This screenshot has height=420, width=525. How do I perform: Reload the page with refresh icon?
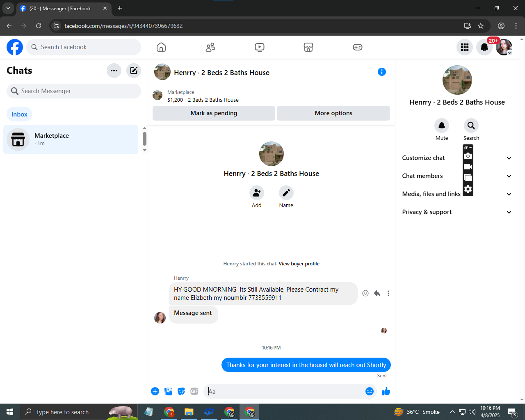[39, 26]
